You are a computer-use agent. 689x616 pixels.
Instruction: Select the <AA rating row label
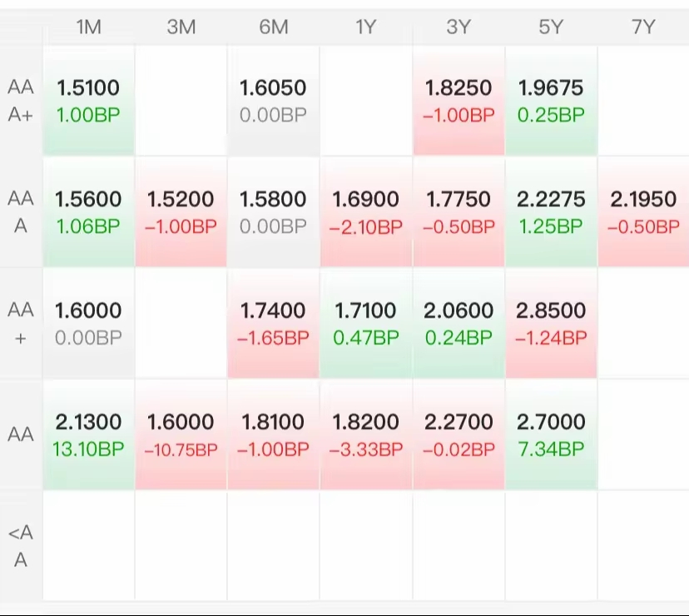pyautogui.click(x=21, y=546)
